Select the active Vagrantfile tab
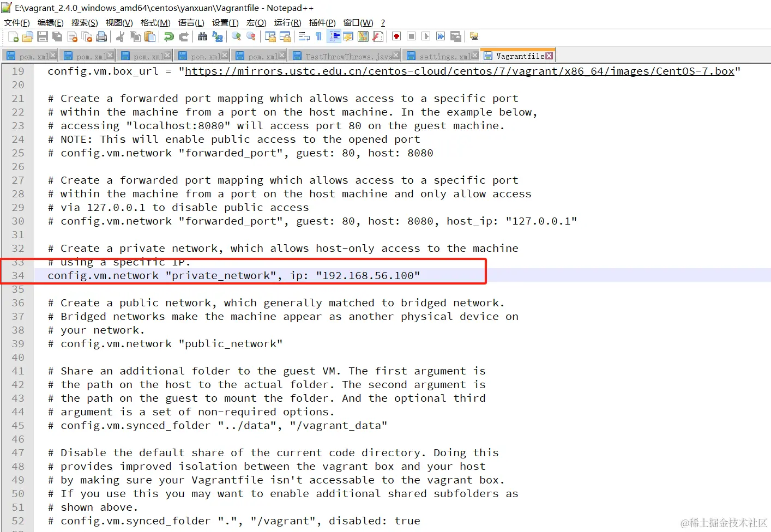Image resolution: width=771 pixels, height=532 pixels. [x=518, y=56]
